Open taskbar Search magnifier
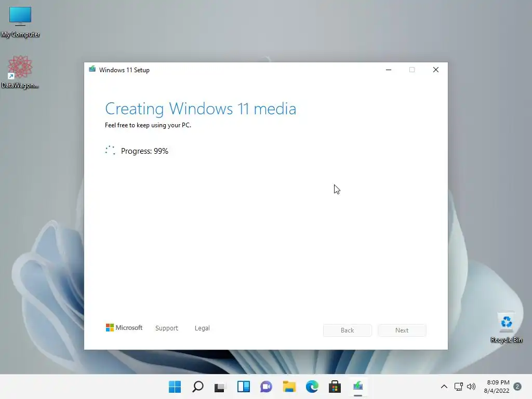 pos(198,387)
